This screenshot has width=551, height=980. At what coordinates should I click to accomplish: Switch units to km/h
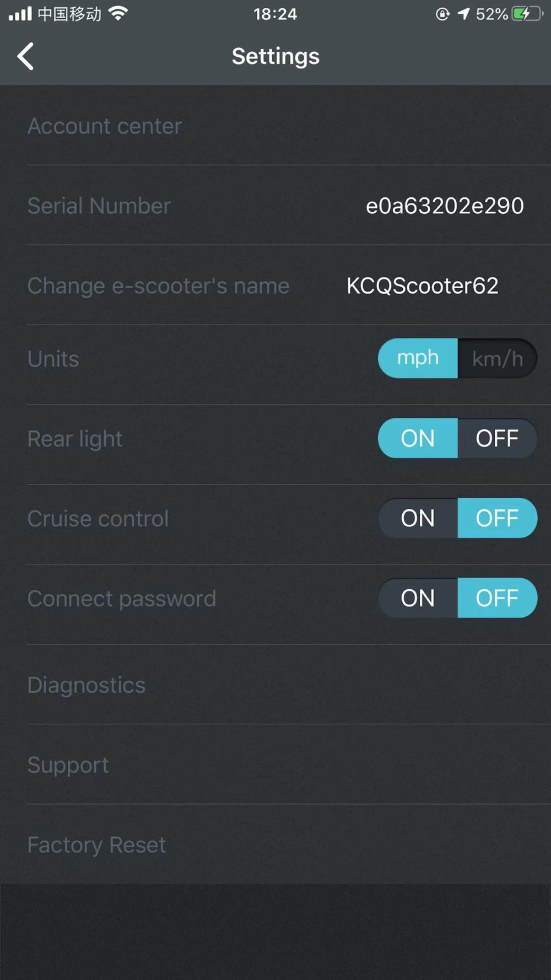click(497, 359)
